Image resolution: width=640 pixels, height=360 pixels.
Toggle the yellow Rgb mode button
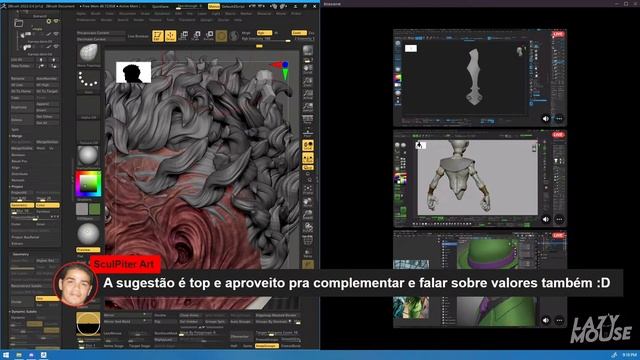[264, 33]
